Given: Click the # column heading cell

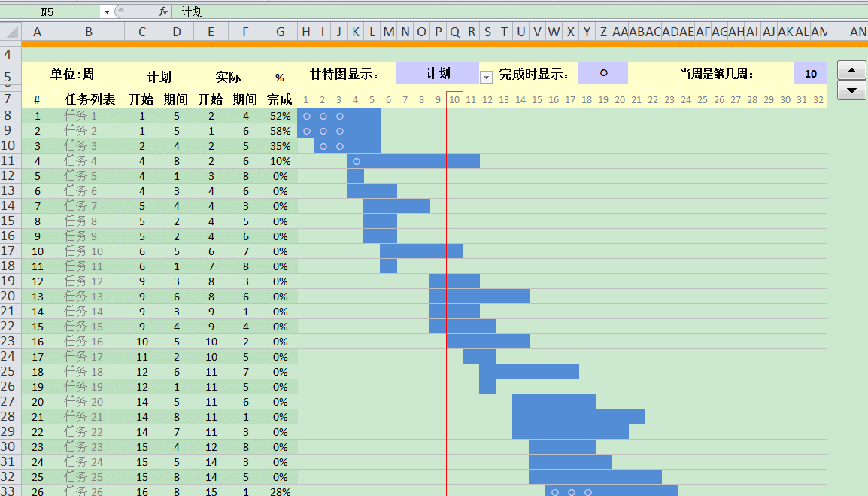Looking at the screenshot, I should (x=37, y=100).
